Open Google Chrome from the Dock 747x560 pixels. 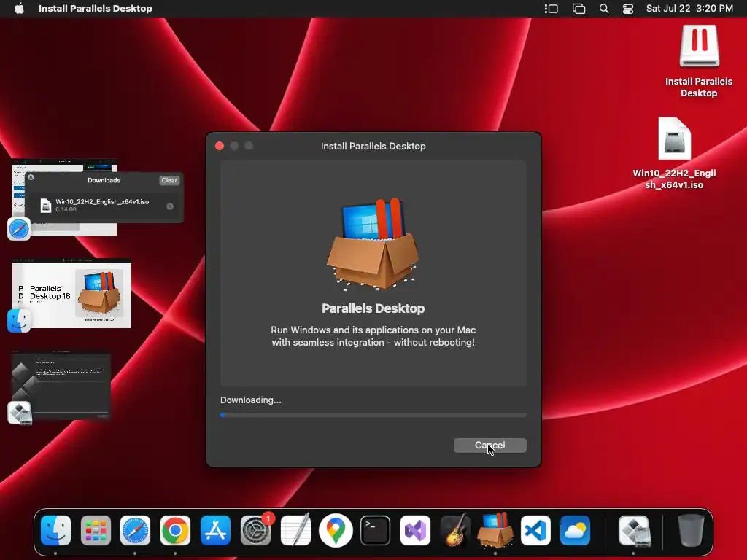click(175, 531)
